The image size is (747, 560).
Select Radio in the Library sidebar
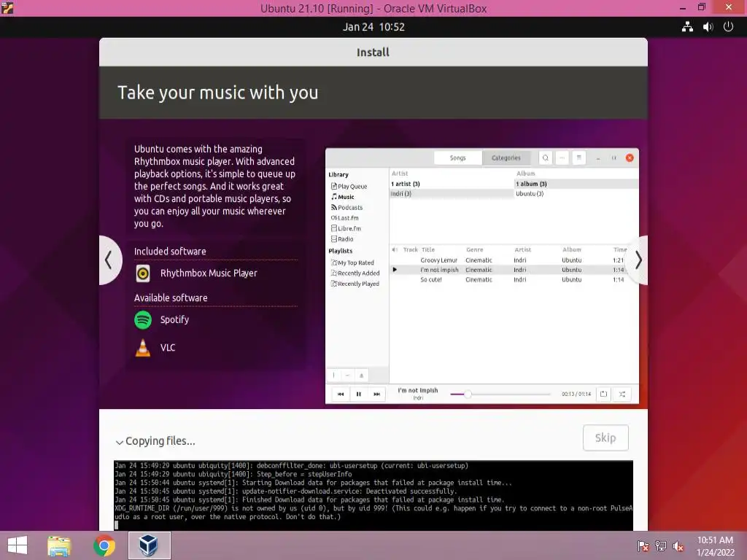[343, 239]
